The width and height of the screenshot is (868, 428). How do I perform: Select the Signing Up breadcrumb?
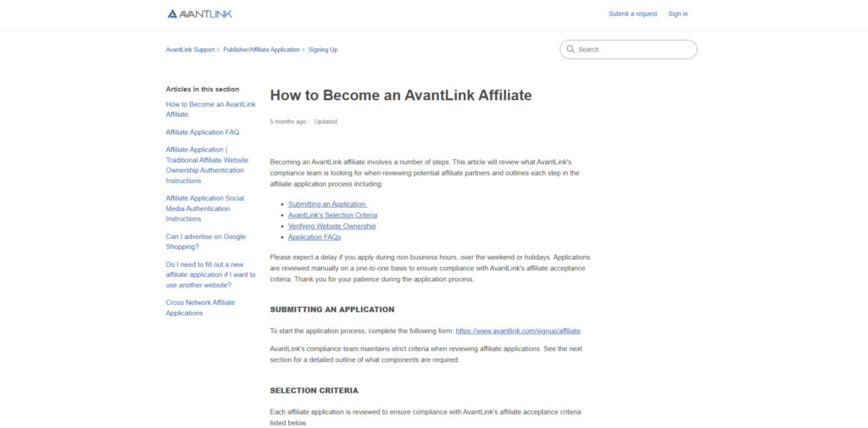pyautogui.click(x=323, y=50)
